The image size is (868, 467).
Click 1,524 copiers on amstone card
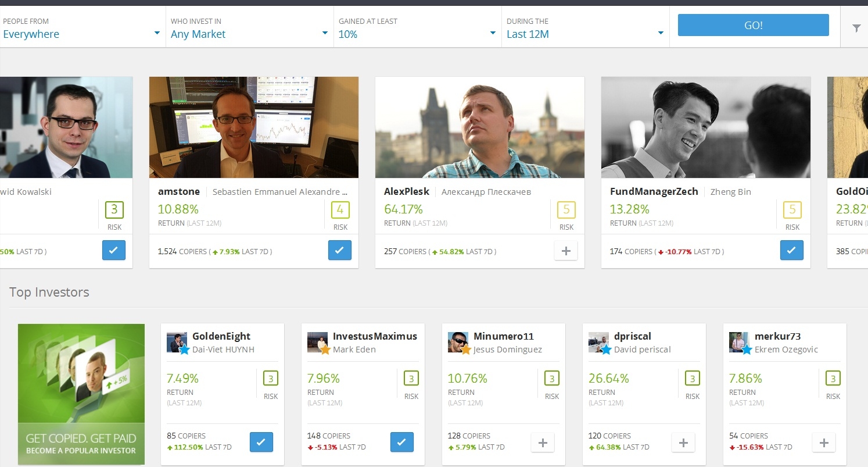(182, 252)
